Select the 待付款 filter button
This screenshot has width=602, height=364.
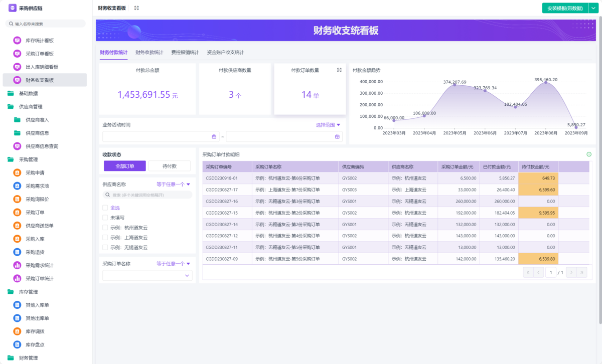[x=170, y=166]
